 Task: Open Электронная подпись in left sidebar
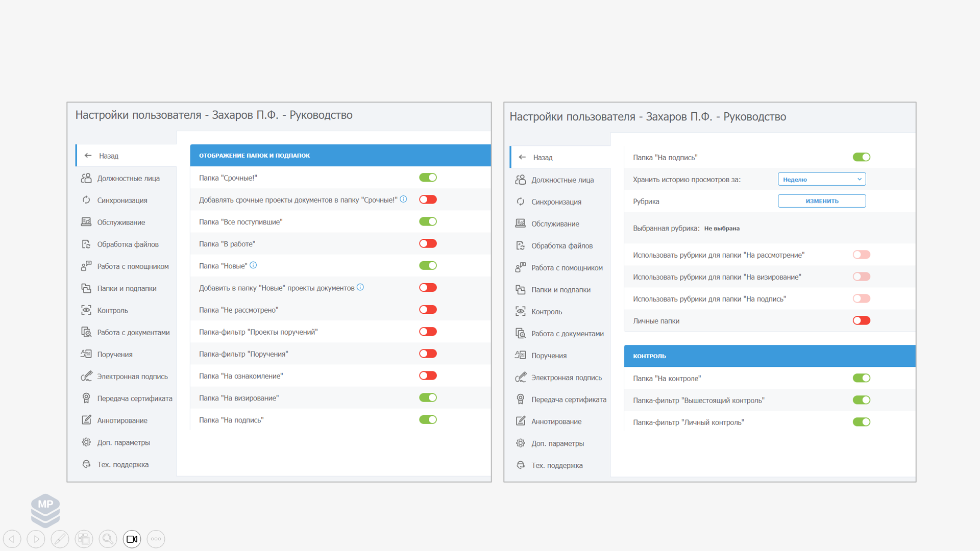point(132,376)
